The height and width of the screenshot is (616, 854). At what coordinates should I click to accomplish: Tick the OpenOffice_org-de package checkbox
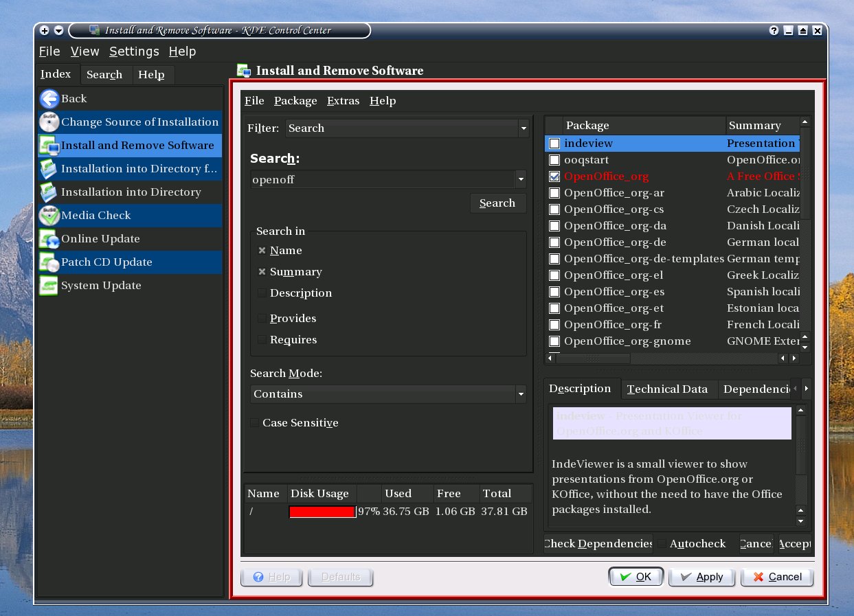554,242
